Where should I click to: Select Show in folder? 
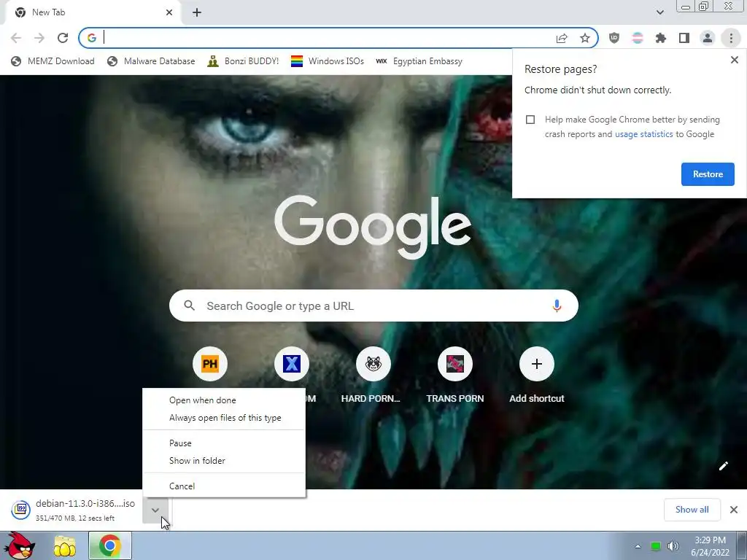(224, 461)
